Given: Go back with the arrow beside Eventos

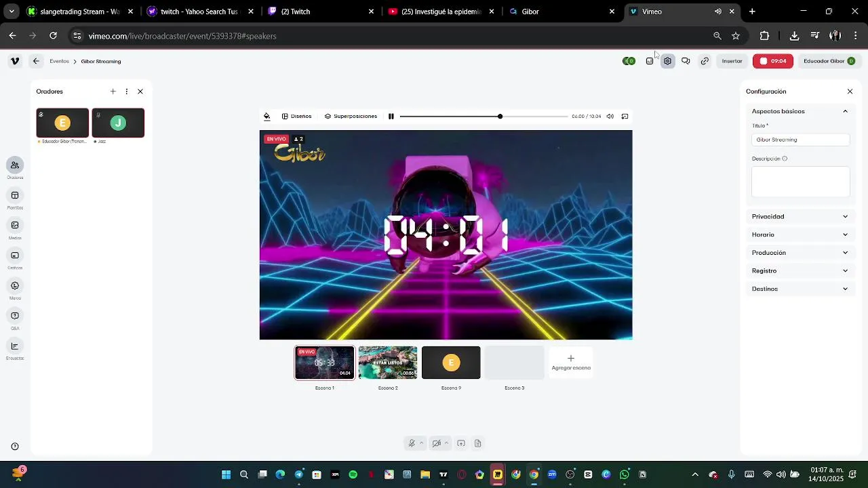Looking at the screenshot, I should pyautogui.click(x=36, y=61).
